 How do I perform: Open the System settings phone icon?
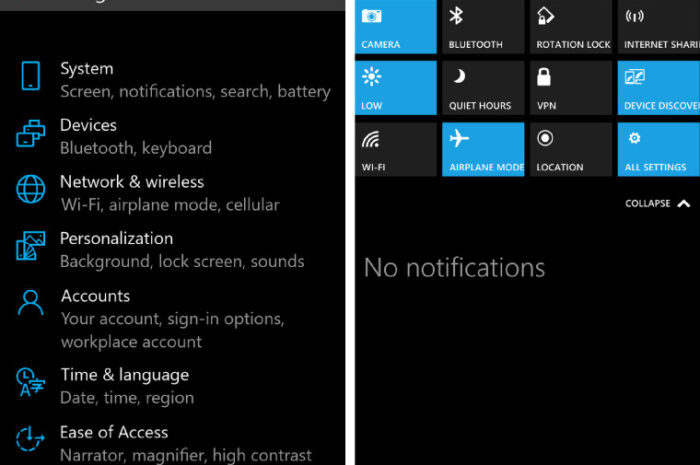[30, 76]
